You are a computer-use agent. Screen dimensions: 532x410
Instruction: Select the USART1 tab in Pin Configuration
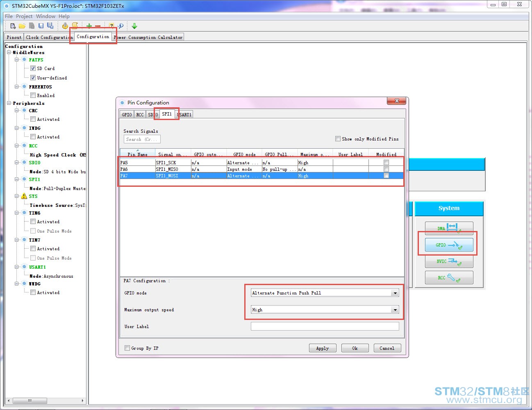184,115
